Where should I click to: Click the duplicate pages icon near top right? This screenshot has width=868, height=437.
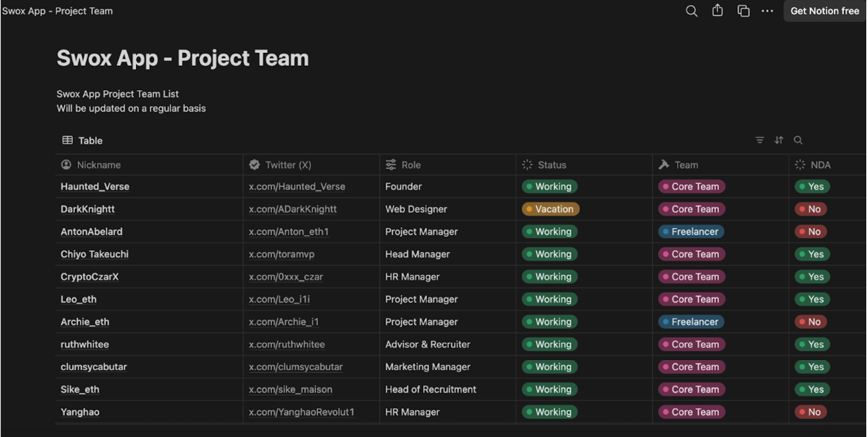(743, 11)
